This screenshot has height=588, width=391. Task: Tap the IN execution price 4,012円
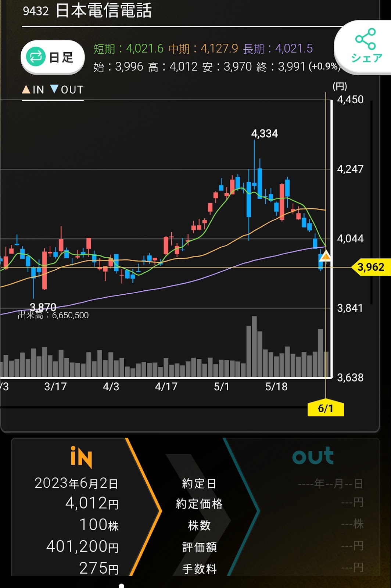(92, 503)
